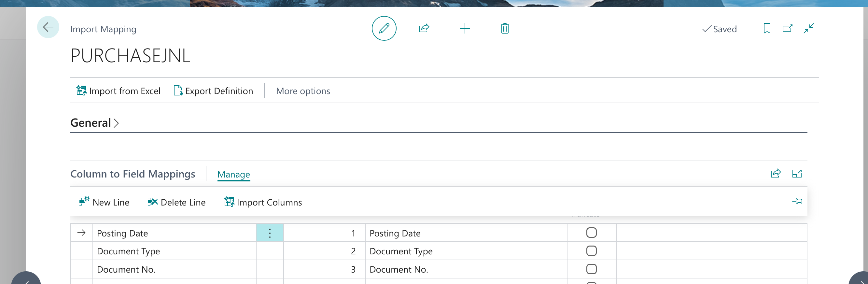Viewport: 868px width, 284px height.
Task: Add a New Line to mappings
Action: point(104,202)
